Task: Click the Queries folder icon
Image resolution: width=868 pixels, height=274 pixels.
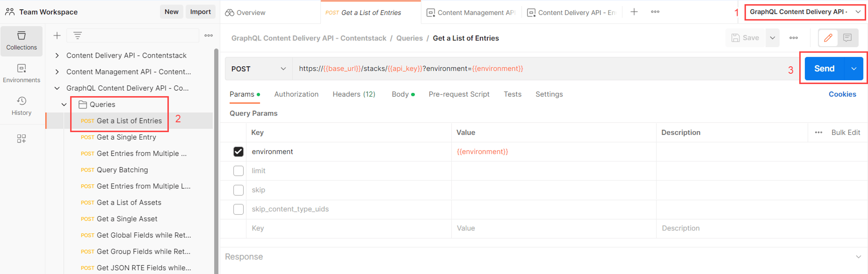Action: pyautogui.click(x=83, y=104)
